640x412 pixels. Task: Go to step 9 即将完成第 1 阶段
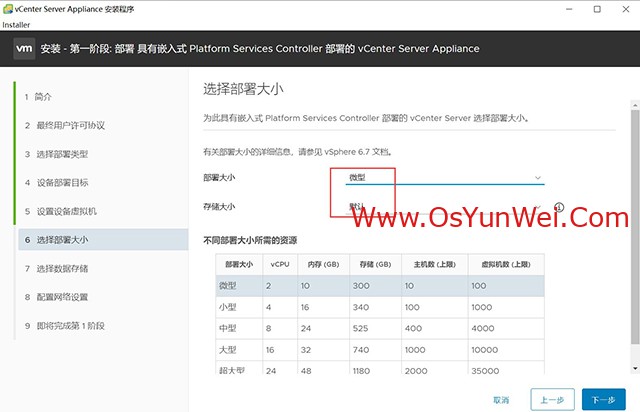[x=64, y=325]
